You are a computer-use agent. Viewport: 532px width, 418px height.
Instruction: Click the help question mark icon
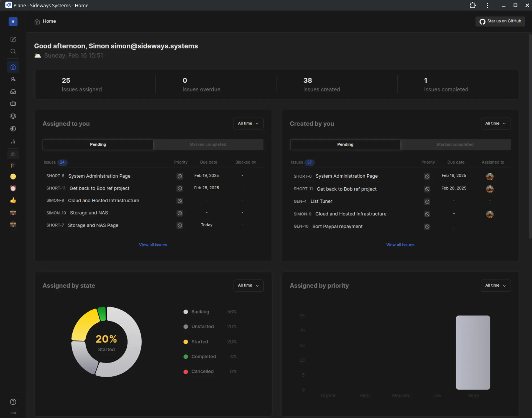tap(13, 402)
